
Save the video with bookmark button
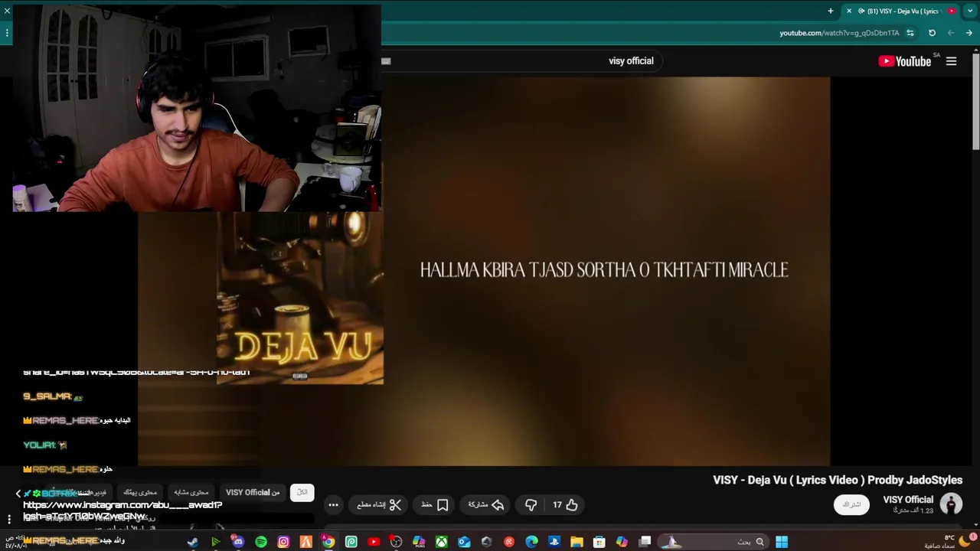(435, 505)
